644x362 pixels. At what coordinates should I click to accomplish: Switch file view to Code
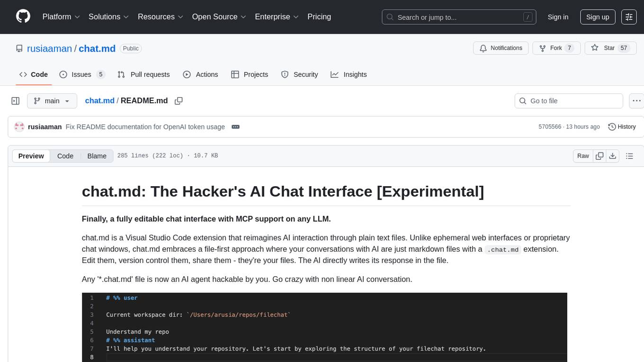pyautogui.click(x=65, y=156)
